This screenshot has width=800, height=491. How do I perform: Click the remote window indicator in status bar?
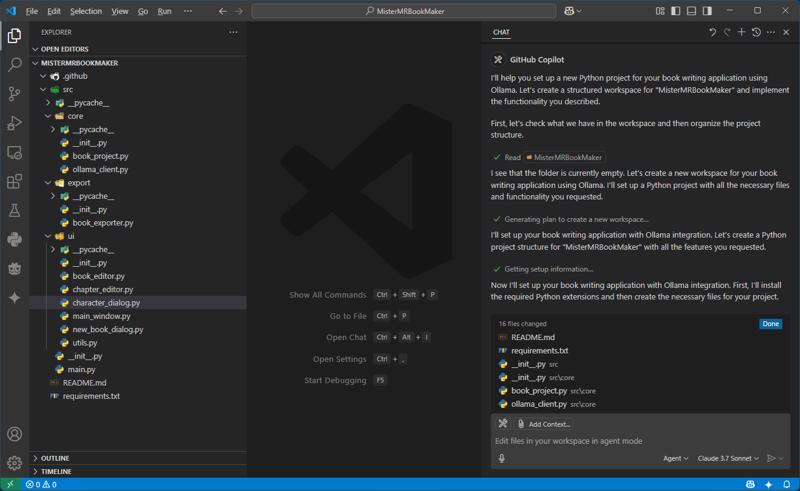coord(10,484)
